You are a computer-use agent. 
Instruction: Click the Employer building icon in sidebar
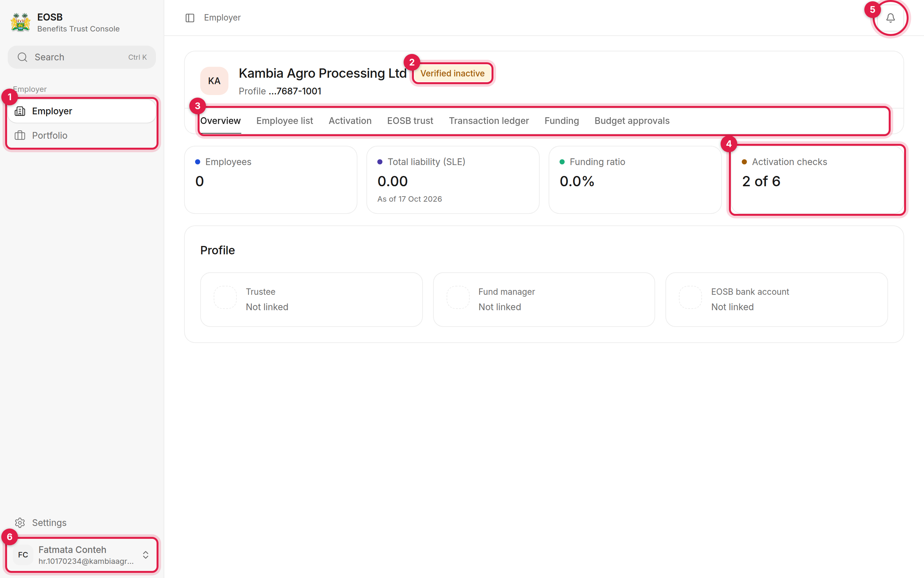click(x=20, y=111)
